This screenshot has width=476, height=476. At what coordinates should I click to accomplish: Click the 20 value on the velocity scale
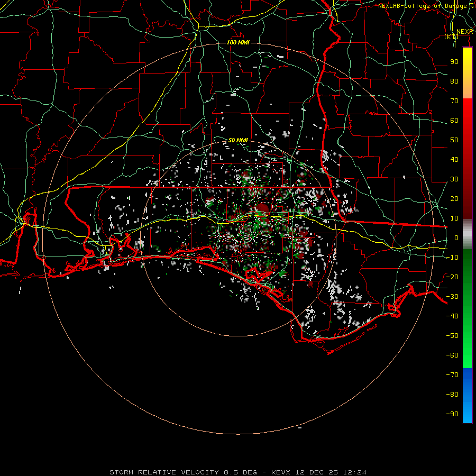(x=454, y=198)
